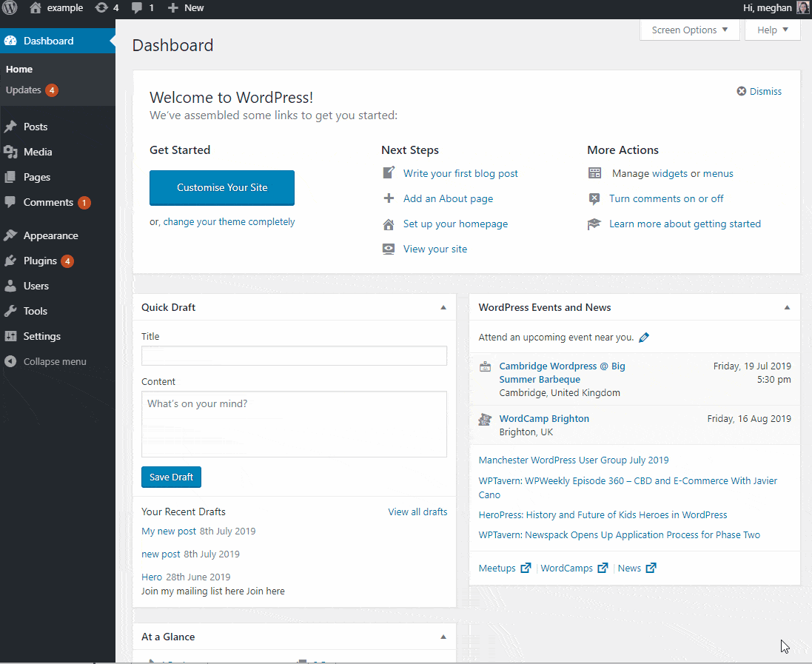This screenshot has height=664, width=812.
Task: Open the 'My new post' draft
Action: point(168,531)
